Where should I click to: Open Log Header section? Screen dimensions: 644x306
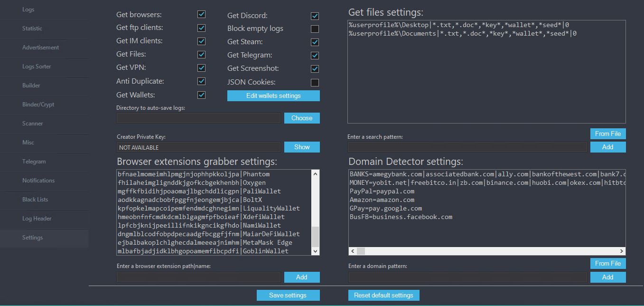tap(44, 219)
